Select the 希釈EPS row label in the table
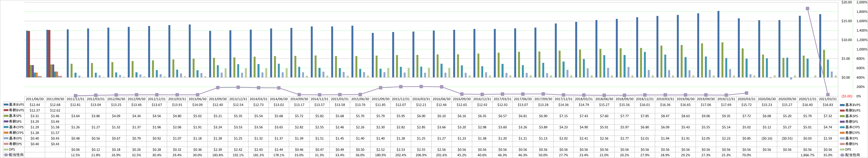 pos(16,144)
